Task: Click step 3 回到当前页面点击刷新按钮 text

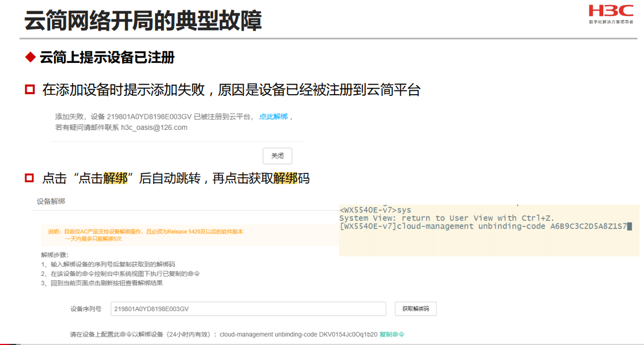Action: 102,283
